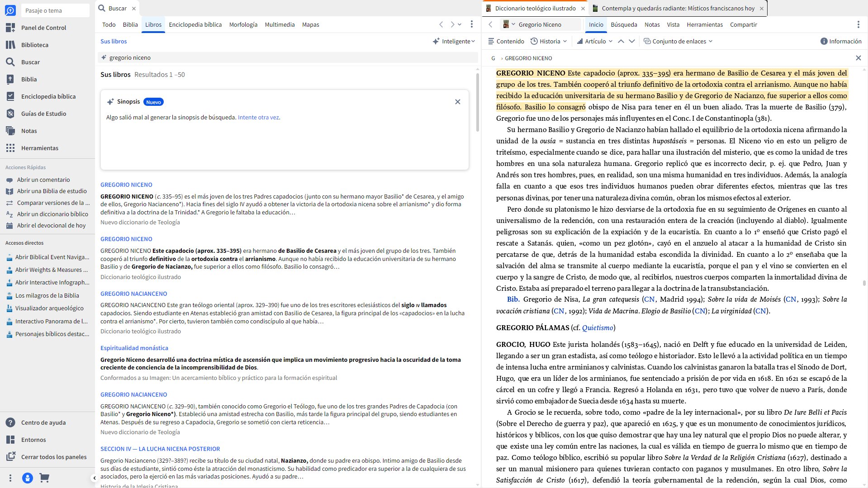The image size is (868, 488).
Task: Click the gregorio niceno search field
Action: pyautogui.click(x=288, y=57)
